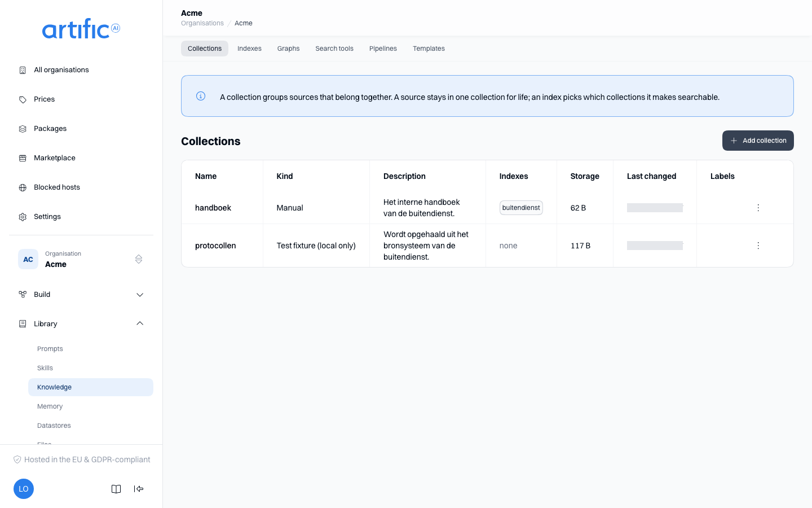Click the Storage column header
This screenshot has width=812, height=508.
click(x=585, y=176)
